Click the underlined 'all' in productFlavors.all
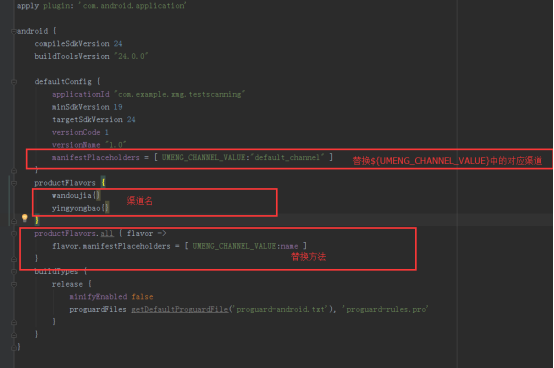Viewport: 554px width, 368px height. tap(107, 233)
